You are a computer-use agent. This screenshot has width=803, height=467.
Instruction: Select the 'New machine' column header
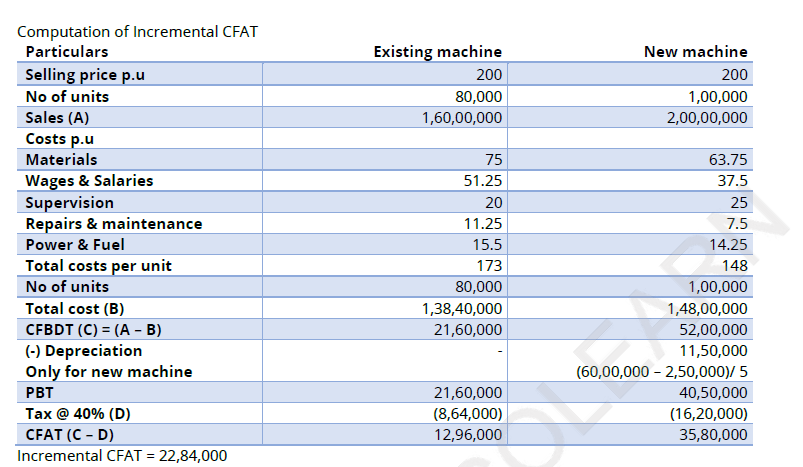click(x=695, y=52)
